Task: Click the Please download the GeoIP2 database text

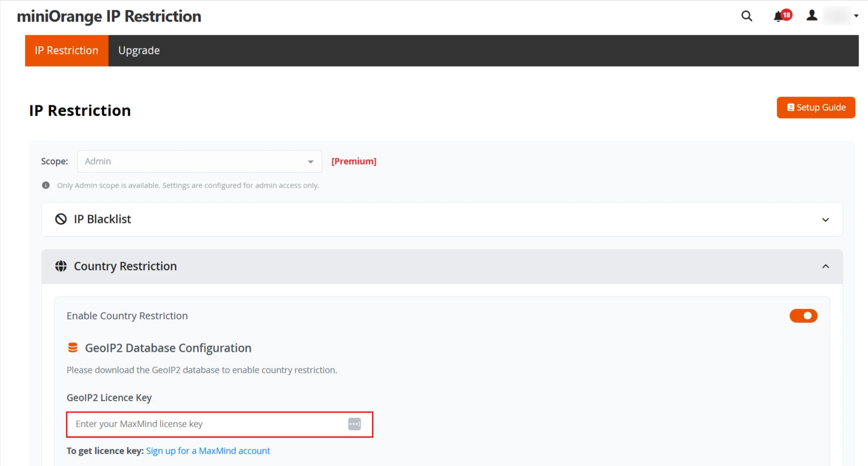Action: (202, 370)
